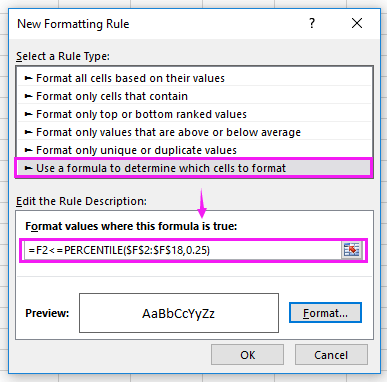
Task: Click the AaBbCcYyZz preview box
Action: click(179, 313)
